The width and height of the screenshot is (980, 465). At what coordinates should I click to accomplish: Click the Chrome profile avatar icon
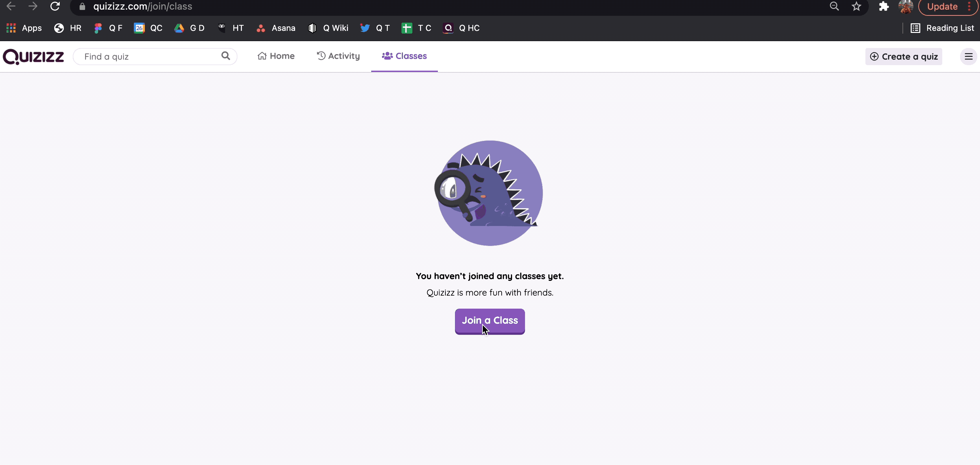tap(907, 7)
